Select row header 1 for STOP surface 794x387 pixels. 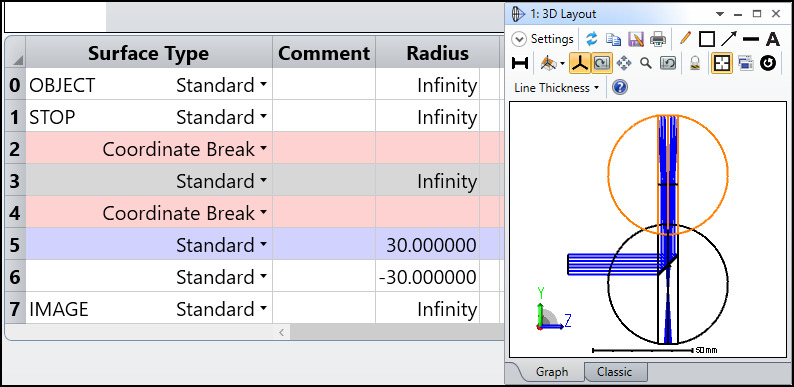15,117
